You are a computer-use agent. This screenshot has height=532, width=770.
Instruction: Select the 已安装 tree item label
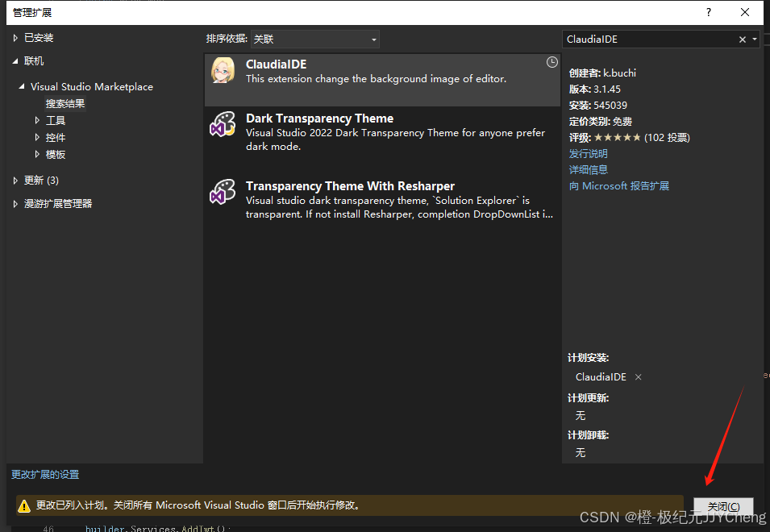[x=39, y=38]
